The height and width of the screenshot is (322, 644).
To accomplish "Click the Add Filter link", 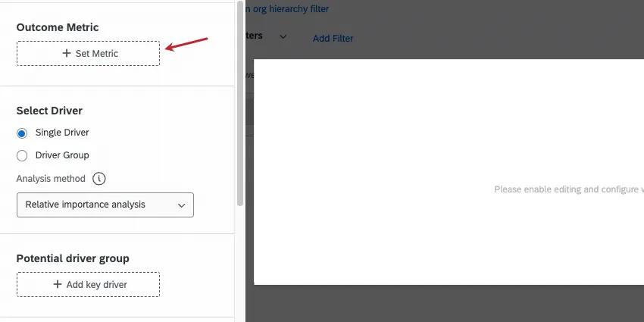I will 333,38.
